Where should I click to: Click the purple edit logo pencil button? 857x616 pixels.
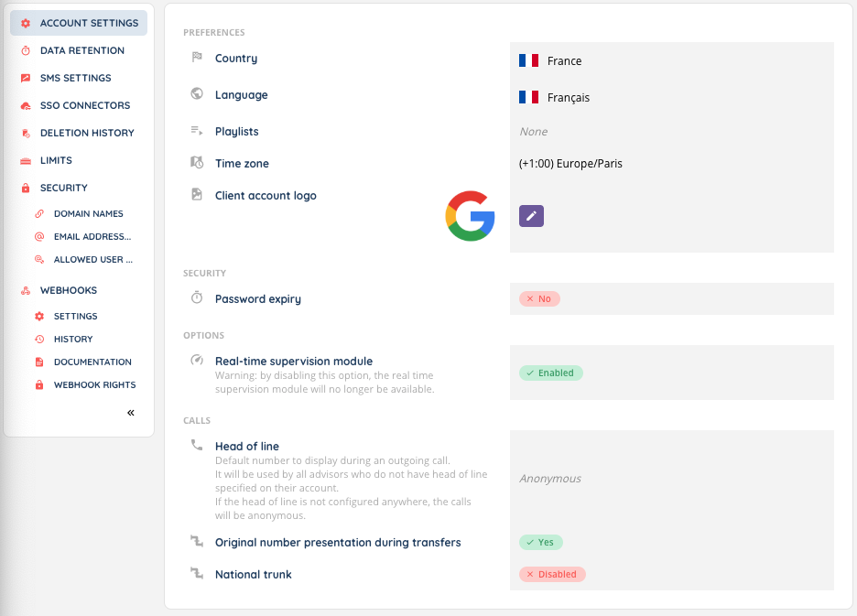[x=531, y=216]
